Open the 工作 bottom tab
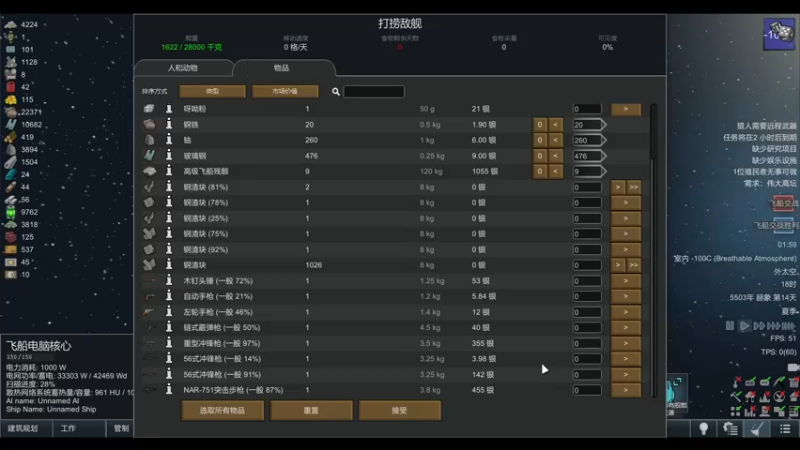The width and height of the screenshot is (800, 450). click(79, 429)
